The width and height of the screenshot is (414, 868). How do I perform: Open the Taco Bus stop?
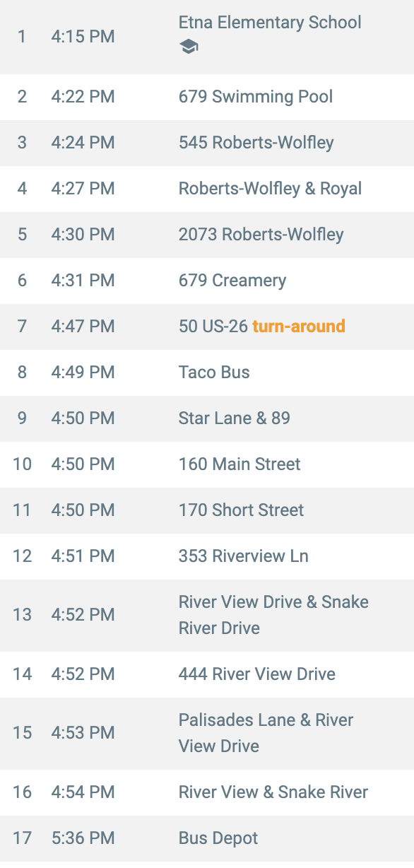pyautogui.click(x=207, y=373)
